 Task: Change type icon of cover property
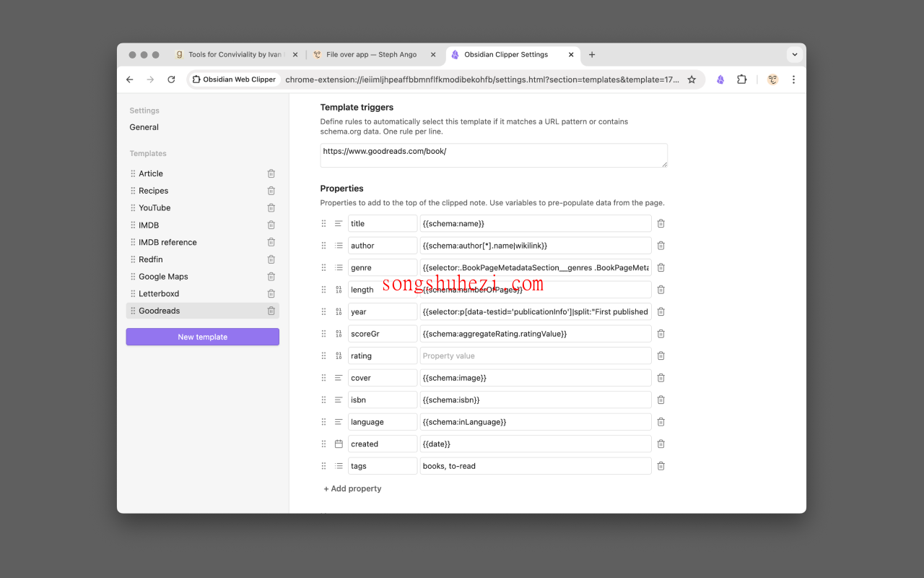click(x=339, y=378)
